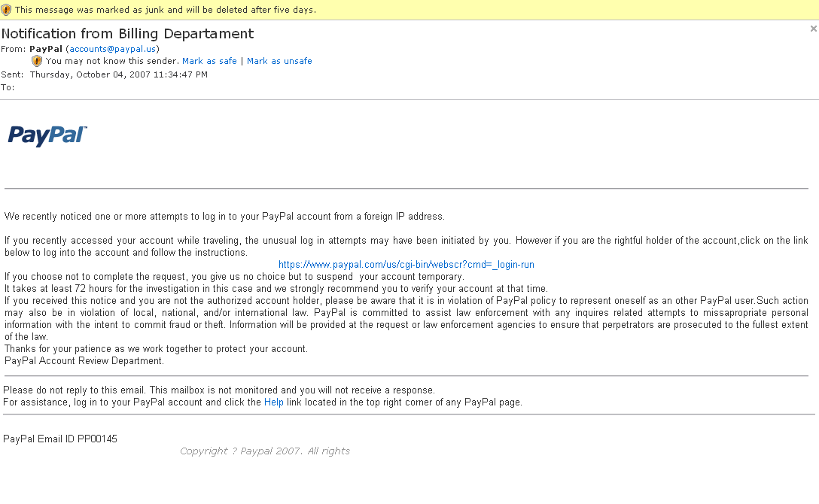Click the Please do not reply line

[x=219, y=390]
